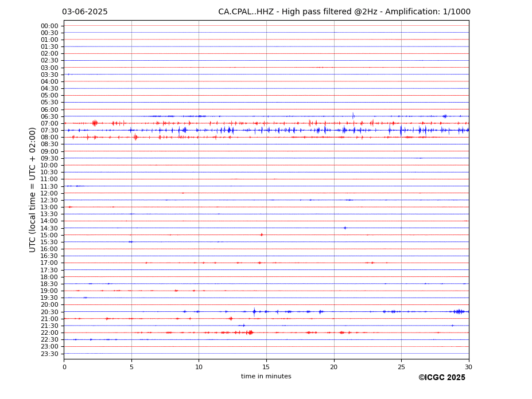
Task: Click the large blue spike in the 20:30 trace
Action: (254, 312)
